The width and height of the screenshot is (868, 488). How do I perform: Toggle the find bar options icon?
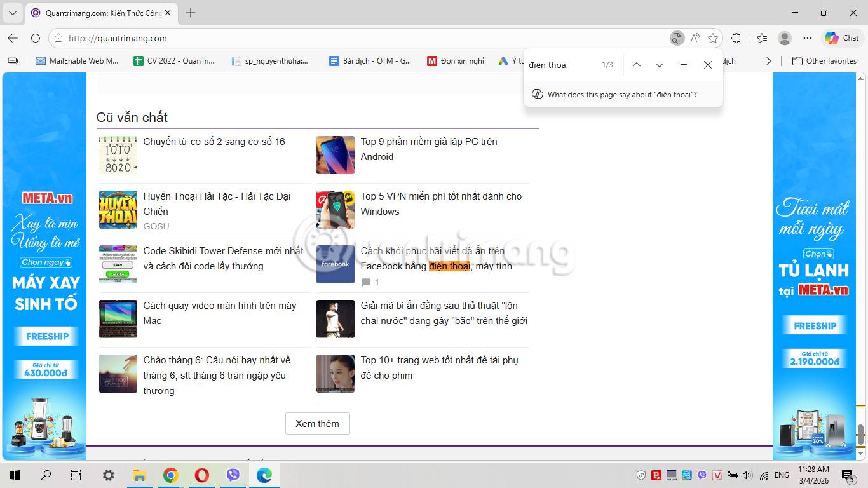point(684,64)
